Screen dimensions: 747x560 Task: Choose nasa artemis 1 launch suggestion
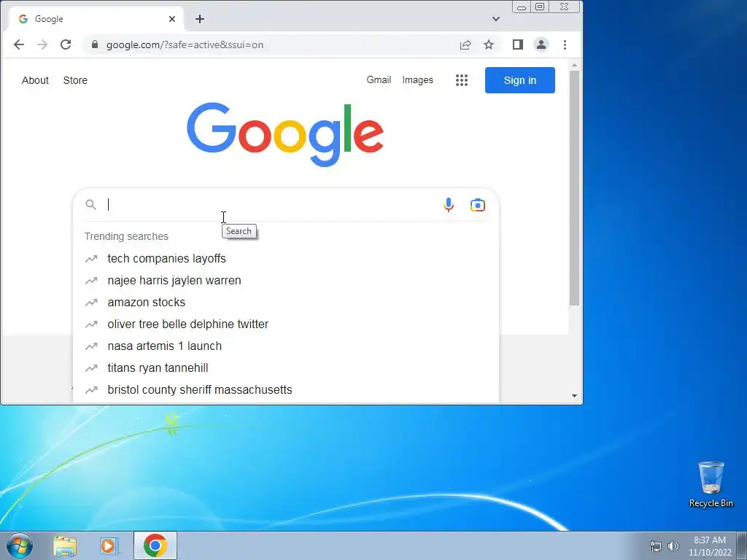coord(286,346)
